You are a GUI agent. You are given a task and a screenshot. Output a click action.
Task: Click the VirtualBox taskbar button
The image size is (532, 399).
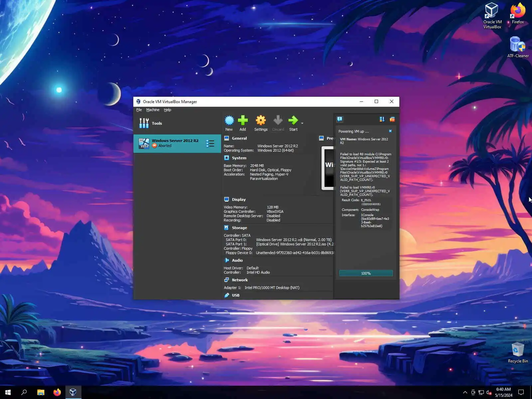coord(73,392)
